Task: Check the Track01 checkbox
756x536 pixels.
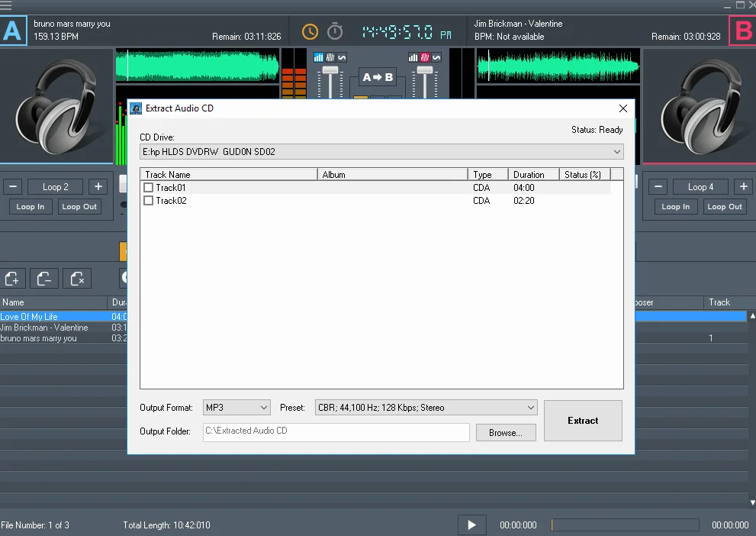Action: (149, 188)
